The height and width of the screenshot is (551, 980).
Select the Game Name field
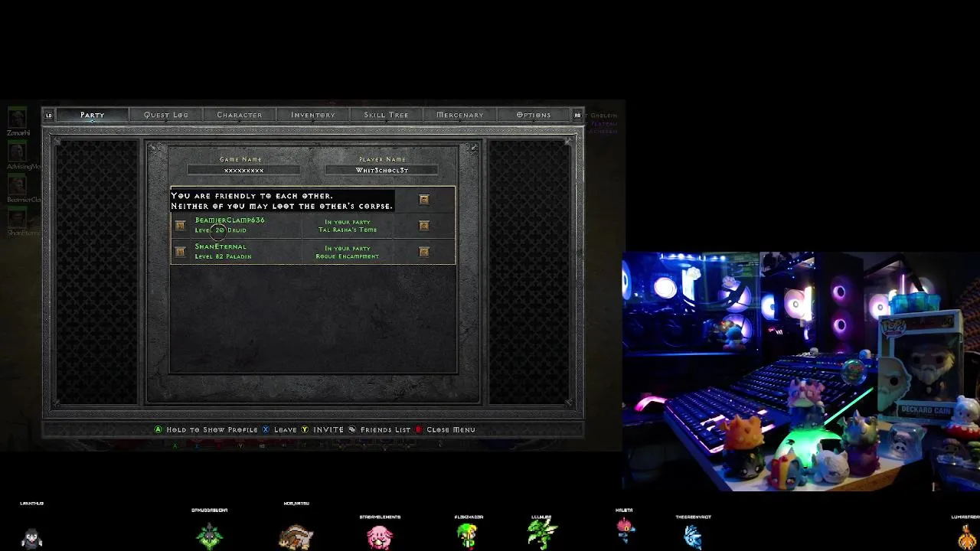[243, 170]
